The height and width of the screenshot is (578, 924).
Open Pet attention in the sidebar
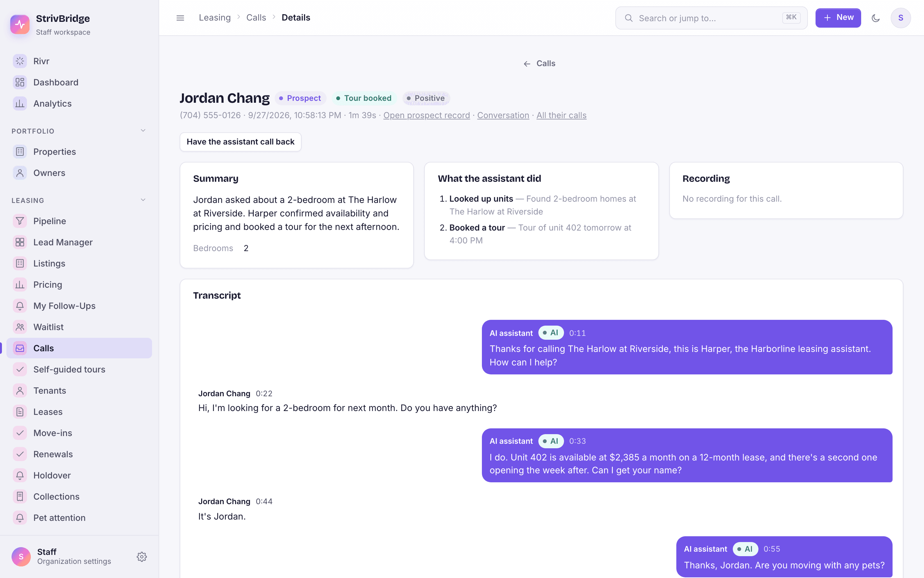pos(79,518)
